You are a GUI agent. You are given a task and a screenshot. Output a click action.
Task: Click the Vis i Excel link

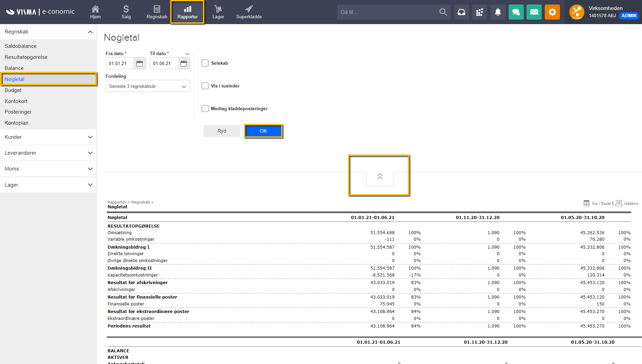(x=601, y=204)
